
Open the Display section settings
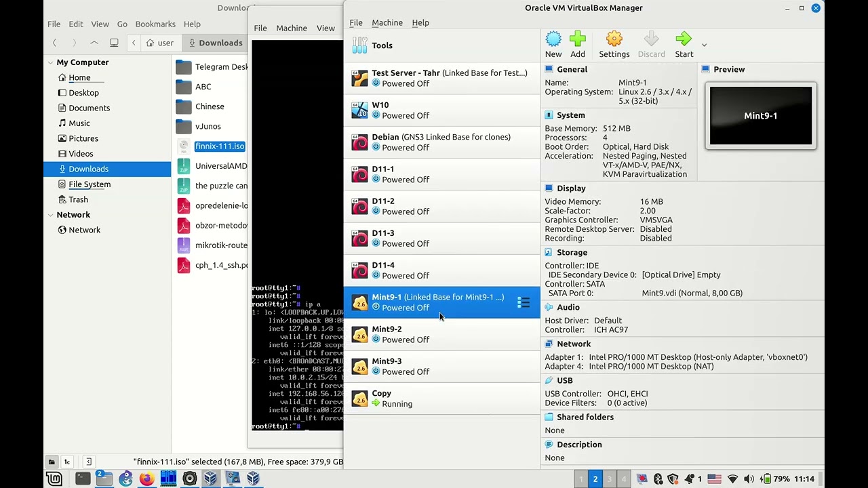pyautogui.click(x=571, y=188)
